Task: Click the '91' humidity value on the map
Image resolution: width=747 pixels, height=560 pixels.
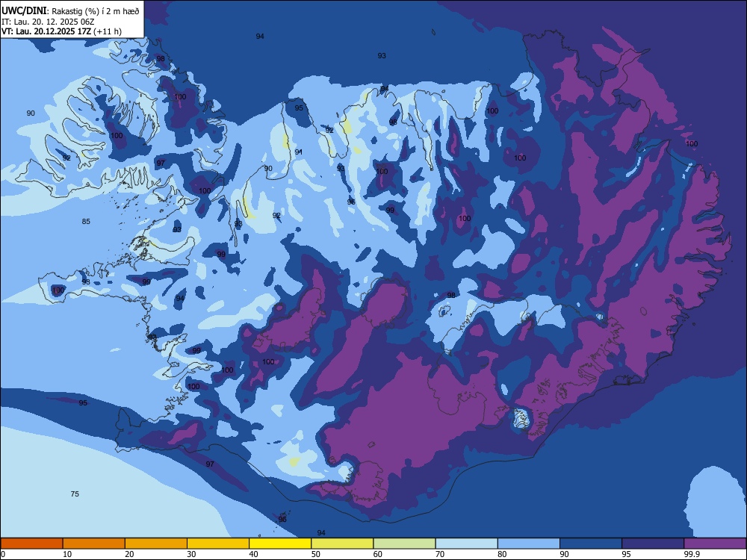Action: [299, 152]
